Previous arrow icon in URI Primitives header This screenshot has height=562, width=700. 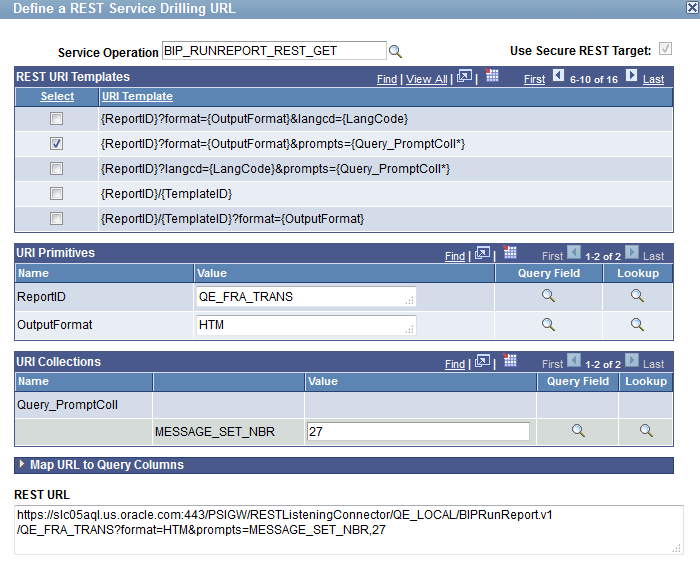[574, 252]
